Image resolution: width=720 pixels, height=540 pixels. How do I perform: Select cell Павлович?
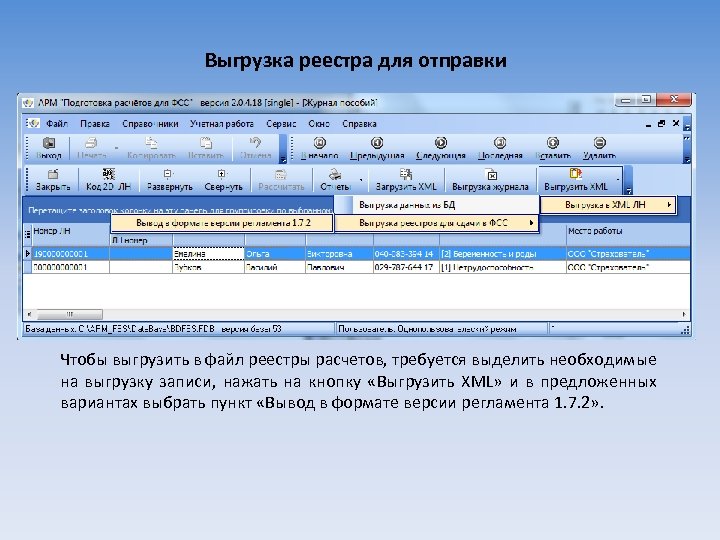(339, 267)
